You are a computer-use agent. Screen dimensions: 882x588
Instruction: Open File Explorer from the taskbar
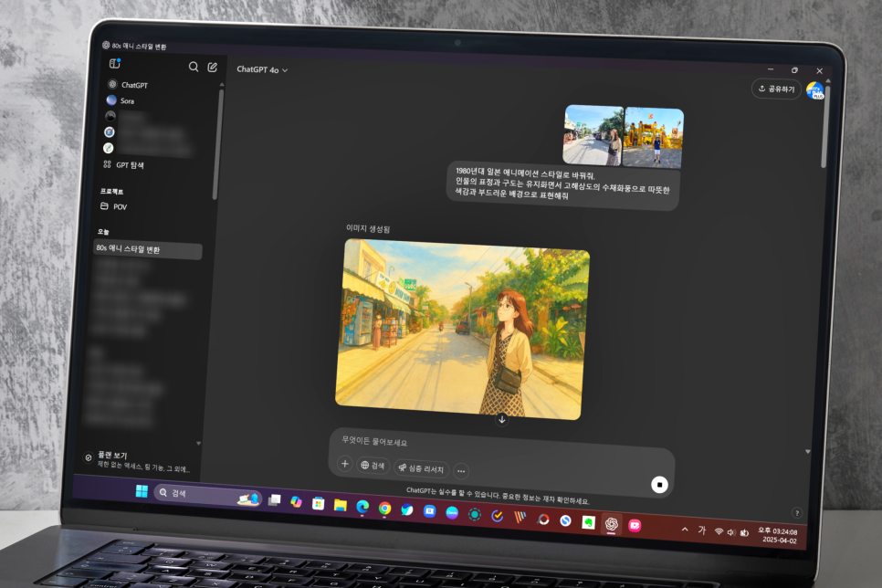tap(341, 505)
